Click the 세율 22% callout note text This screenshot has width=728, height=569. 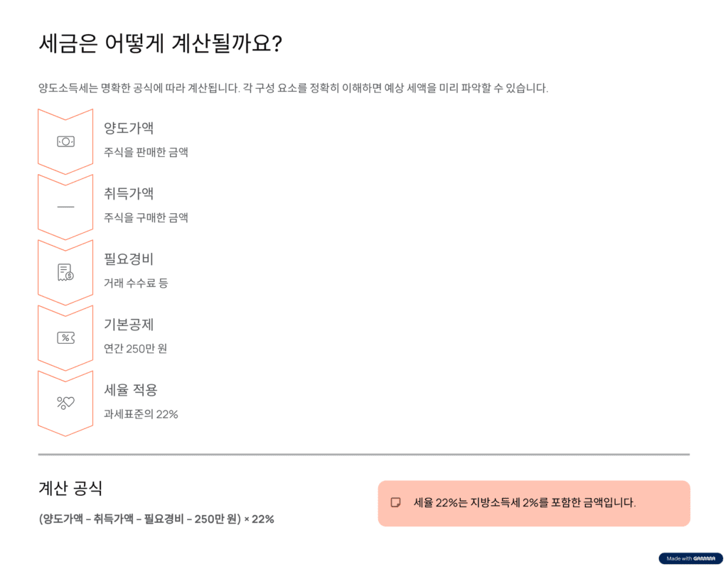[x=524, y=502]
